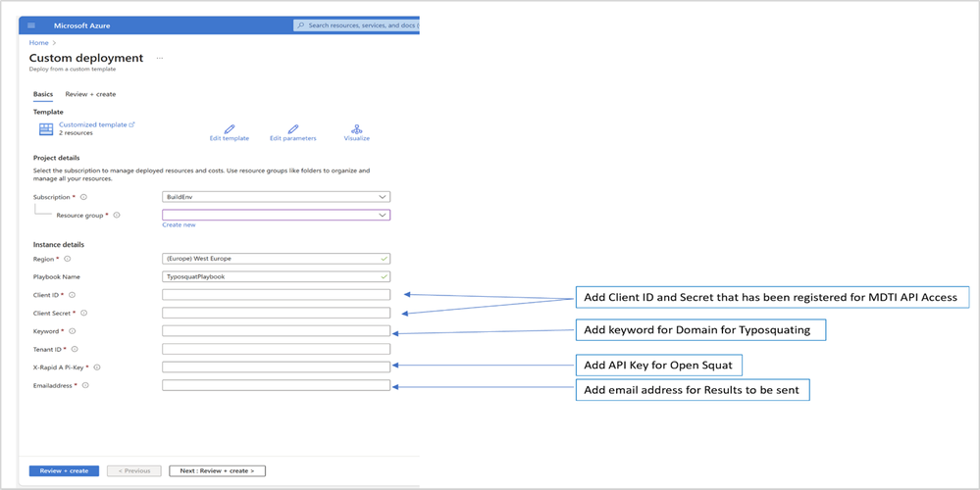The height and width of the screenshot is (490, 980).
Task: Click info icon next to Tenant ID
Action: click(75, 350)
